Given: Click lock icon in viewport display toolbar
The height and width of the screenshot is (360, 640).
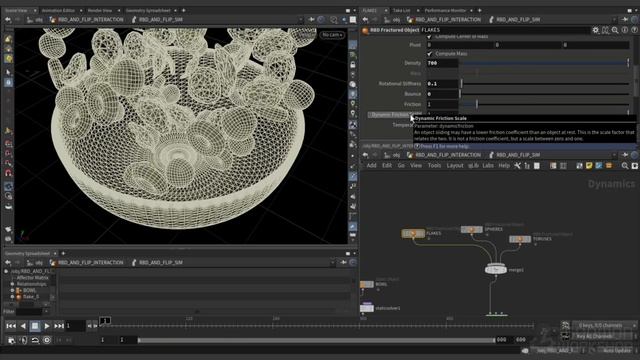Looking at the screenshot, I should [x=353, y=64].
